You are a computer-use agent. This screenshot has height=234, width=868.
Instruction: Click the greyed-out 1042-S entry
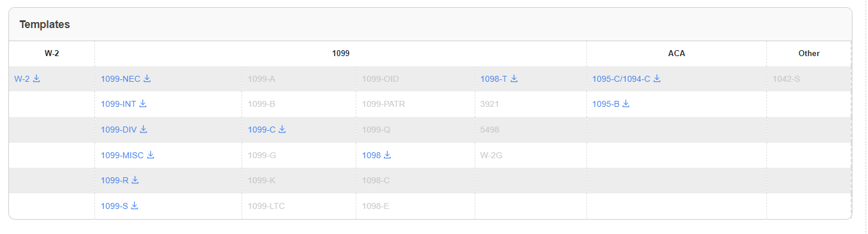tap(786, 79)
